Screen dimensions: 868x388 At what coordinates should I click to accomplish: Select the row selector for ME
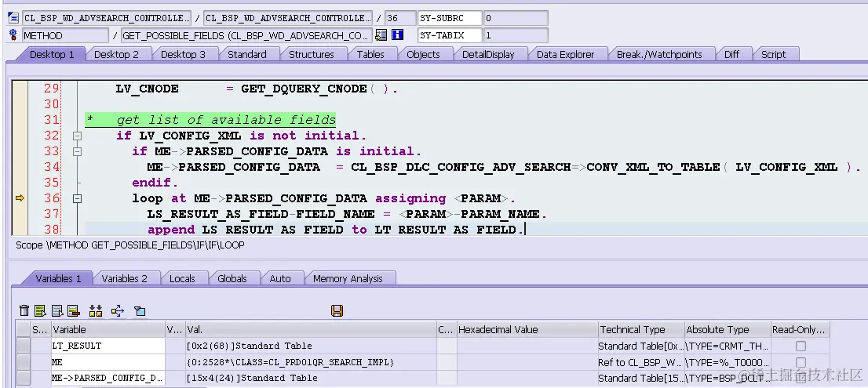(24, 362)
